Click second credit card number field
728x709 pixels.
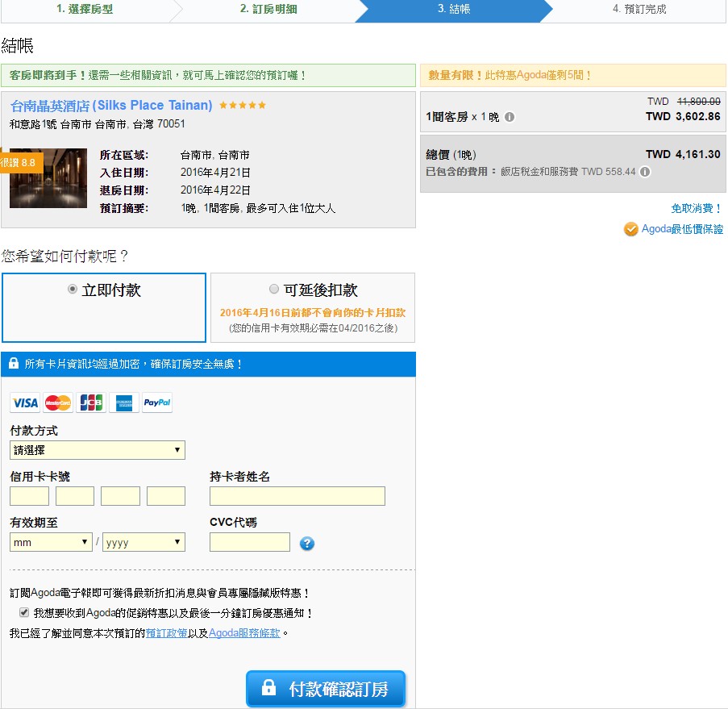pos(75,496)
